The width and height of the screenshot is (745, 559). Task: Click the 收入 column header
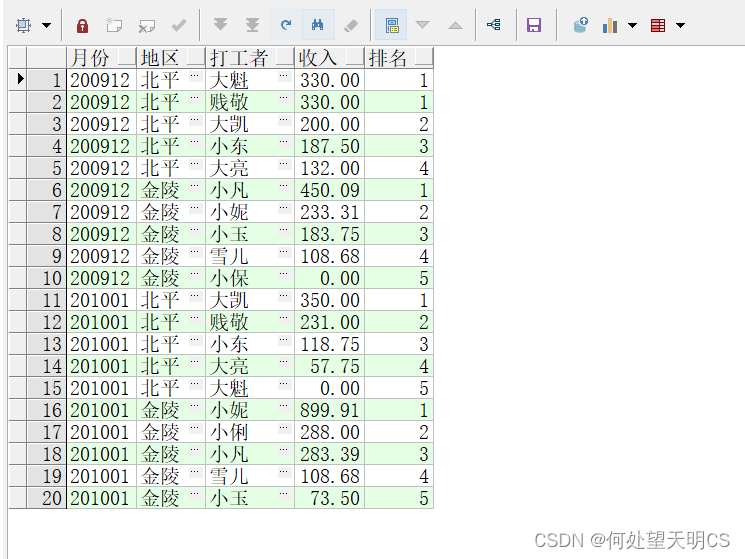329,58
